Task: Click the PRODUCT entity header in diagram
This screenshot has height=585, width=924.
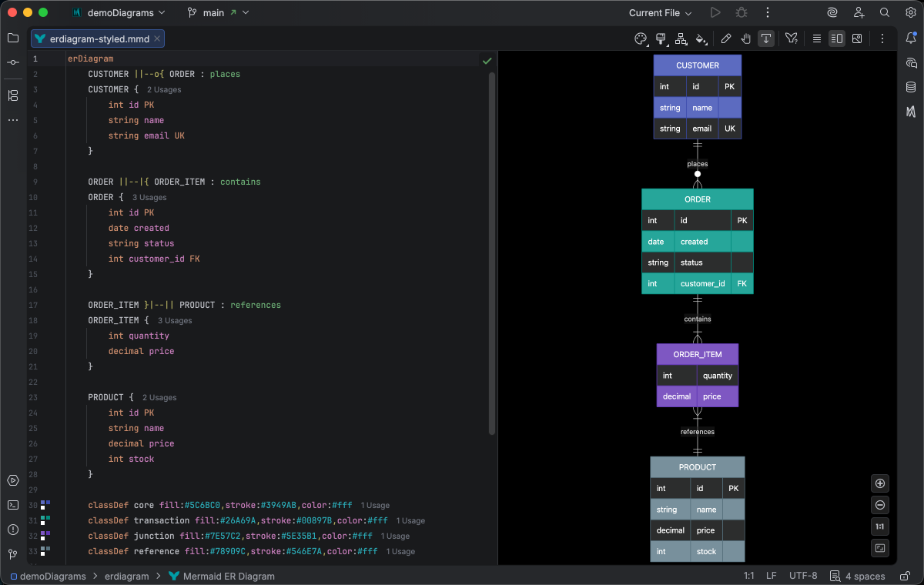Action: 698,467
